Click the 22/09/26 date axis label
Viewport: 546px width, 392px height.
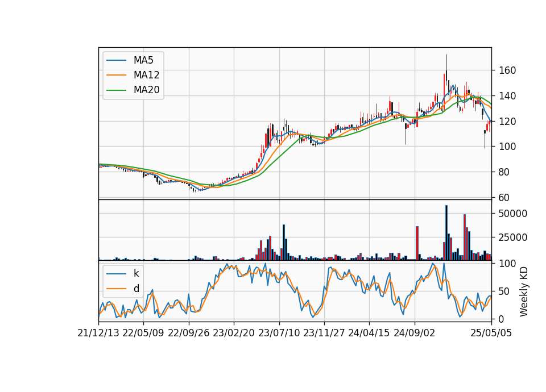[189, 333]
